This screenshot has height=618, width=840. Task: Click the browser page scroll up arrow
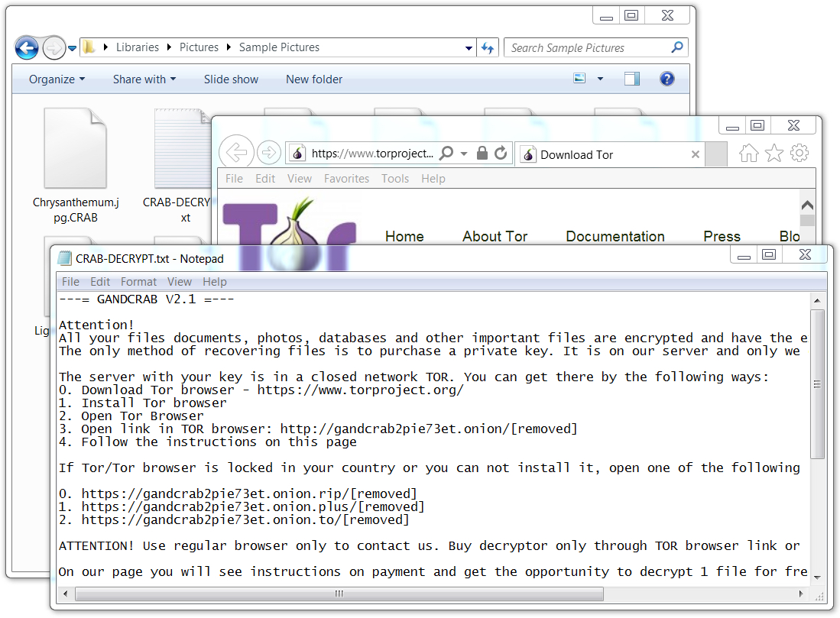(x=807, y=205)
